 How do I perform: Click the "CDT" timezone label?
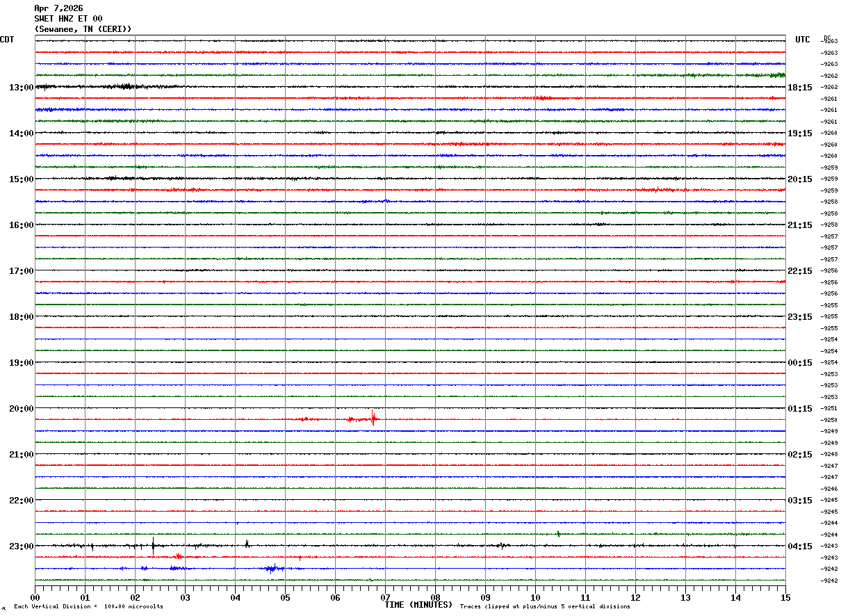tap(7, 40)
